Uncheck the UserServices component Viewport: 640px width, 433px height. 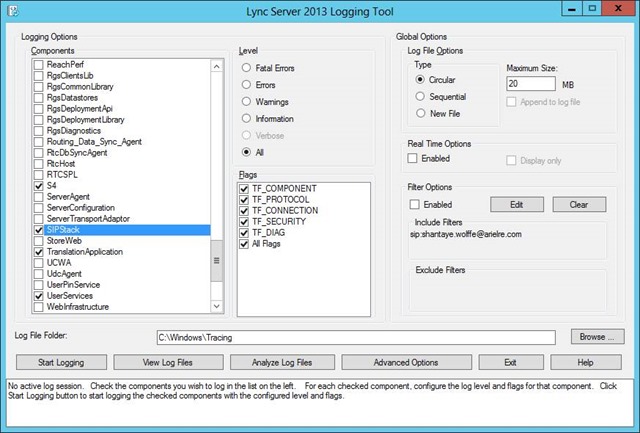point(39,296)
